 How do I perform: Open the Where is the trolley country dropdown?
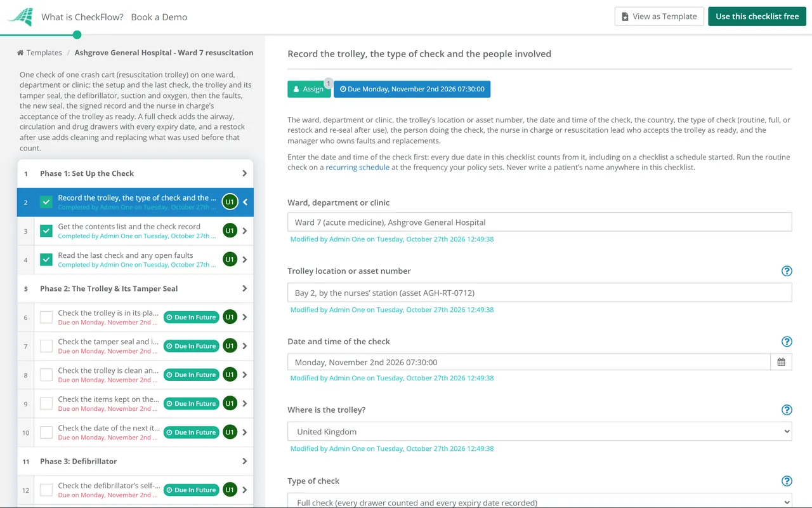coord(540,432)
